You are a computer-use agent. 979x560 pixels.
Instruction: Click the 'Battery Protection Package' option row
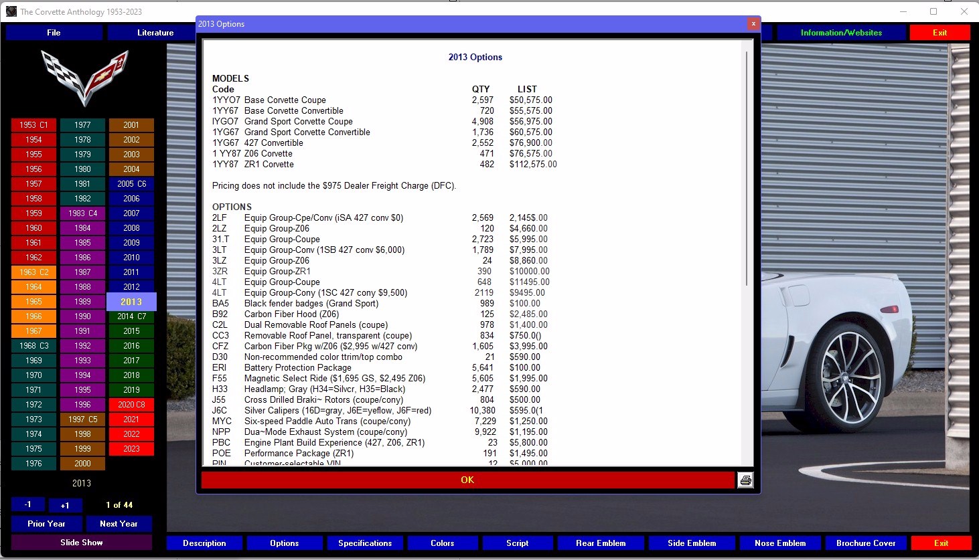click(x=376, y=368)
